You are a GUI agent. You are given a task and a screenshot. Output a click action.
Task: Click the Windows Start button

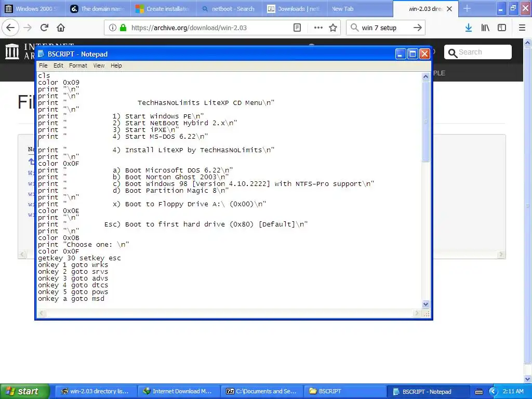pos(25,392)
